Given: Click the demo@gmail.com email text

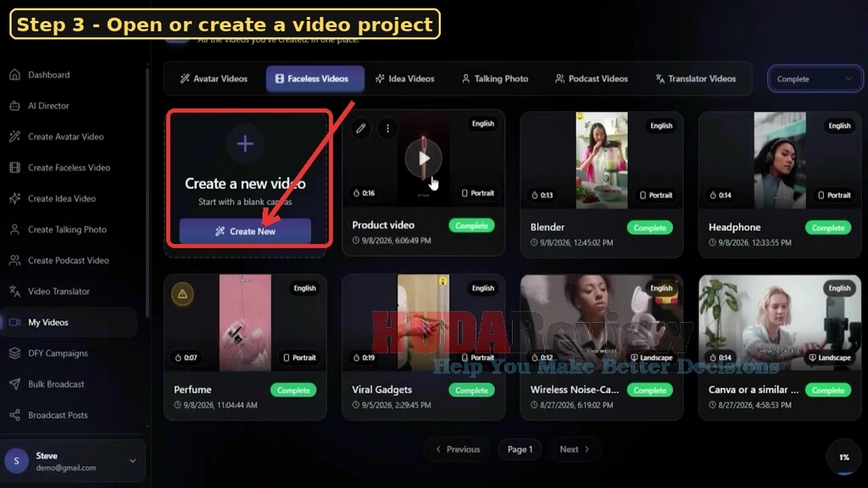Looking at the screenshot, I should (66, 468).
